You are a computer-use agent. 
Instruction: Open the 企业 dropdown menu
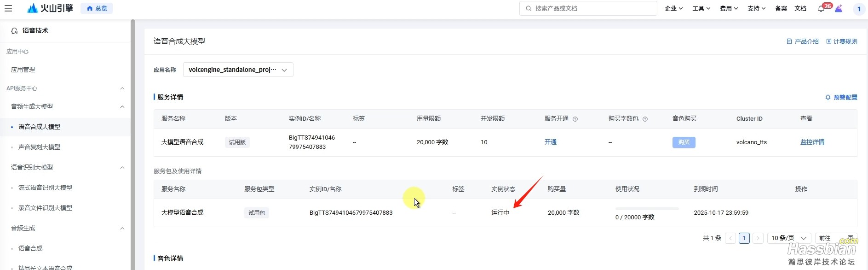(674, 8)
